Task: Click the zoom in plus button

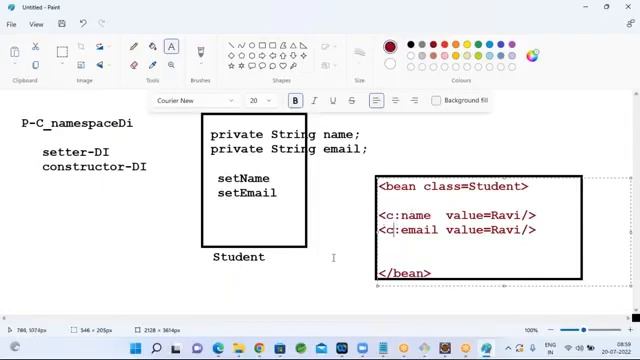Action: tap(630, 330)
